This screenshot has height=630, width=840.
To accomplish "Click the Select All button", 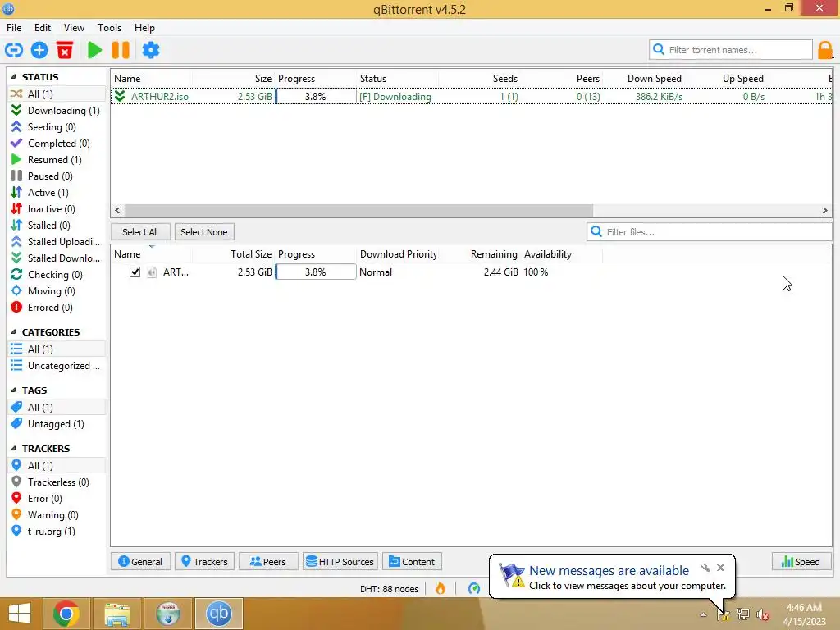I will coord(140,232).
